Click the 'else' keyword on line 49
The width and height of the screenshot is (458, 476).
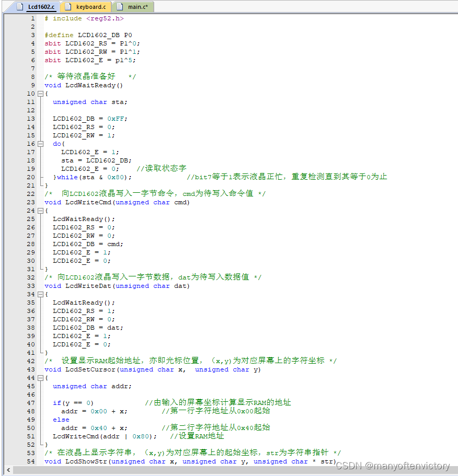61,420
